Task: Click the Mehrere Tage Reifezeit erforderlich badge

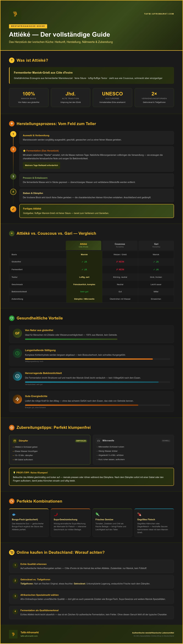Action: click(x=41, y=165)
